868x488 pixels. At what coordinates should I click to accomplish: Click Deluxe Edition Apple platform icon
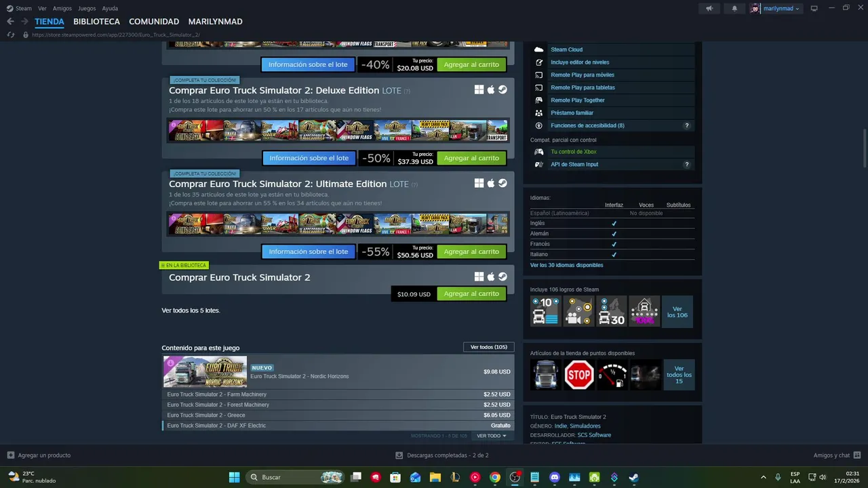(x=491, y=89)
